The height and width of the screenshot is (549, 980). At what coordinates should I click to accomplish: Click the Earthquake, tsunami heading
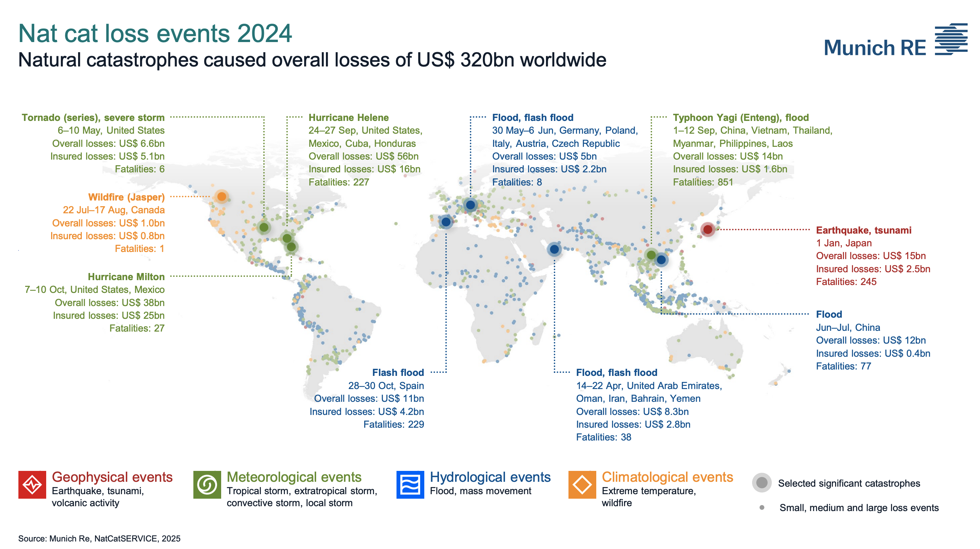click(863, 230)
